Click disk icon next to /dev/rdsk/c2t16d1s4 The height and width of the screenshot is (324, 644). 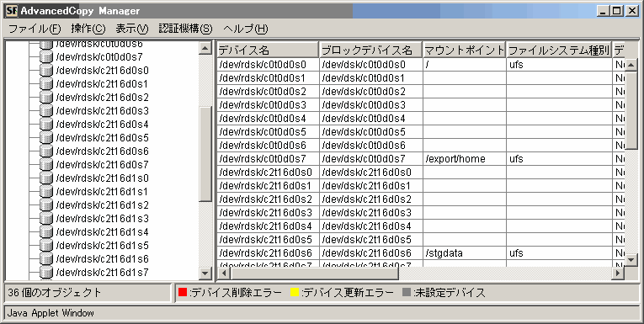[x=46, y=232]
